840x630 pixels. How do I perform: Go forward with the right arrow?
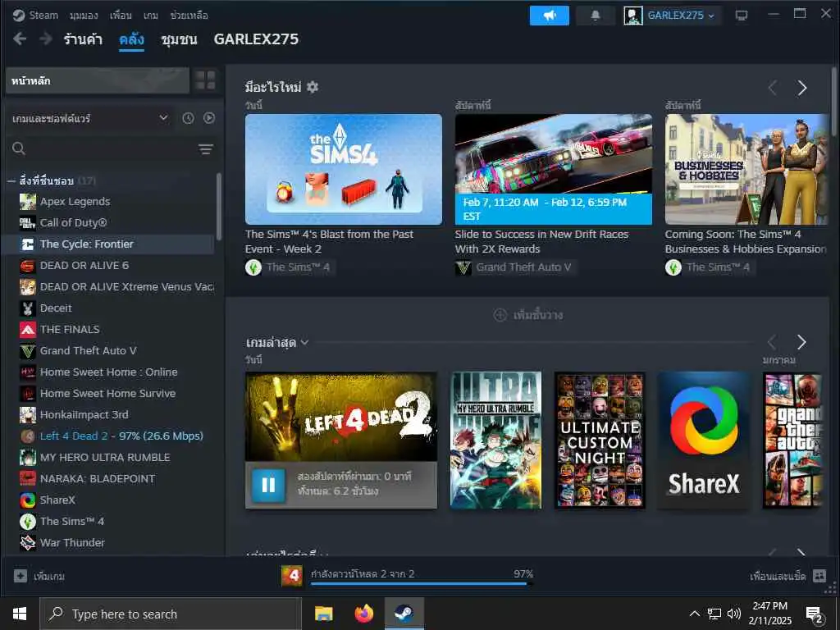[x=46, y=39]
